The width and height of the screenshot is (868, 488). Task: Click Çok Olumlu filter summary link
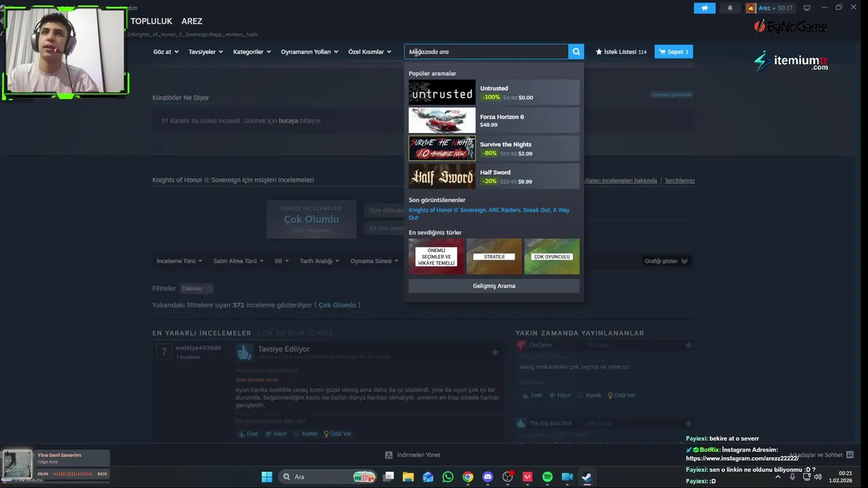coord(337,305)
